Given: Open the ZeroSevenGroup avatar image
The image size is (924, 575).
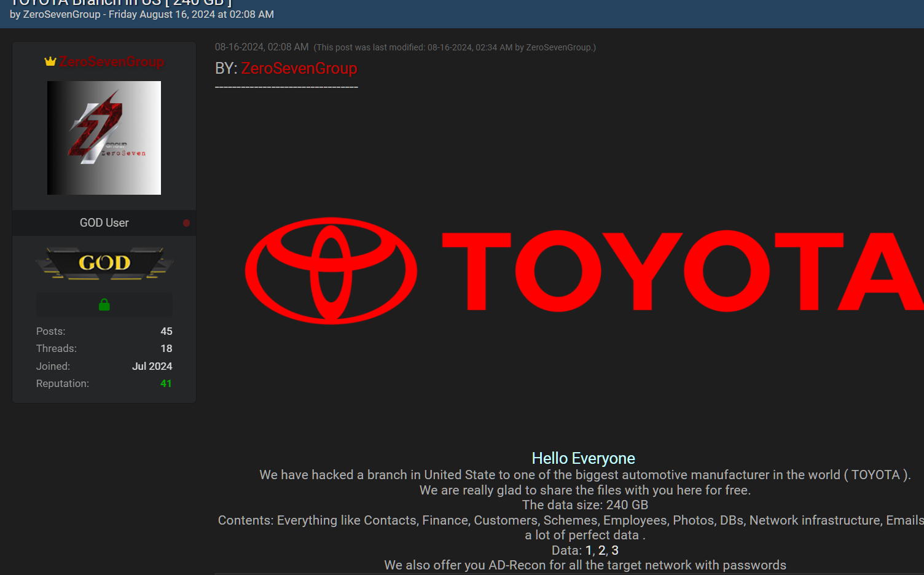Looking at the screenshot, I should (104, 138).
